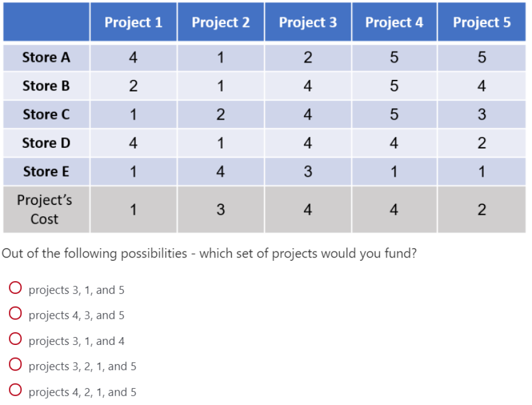Click the Project's Cost row label

tap(45, 210)
